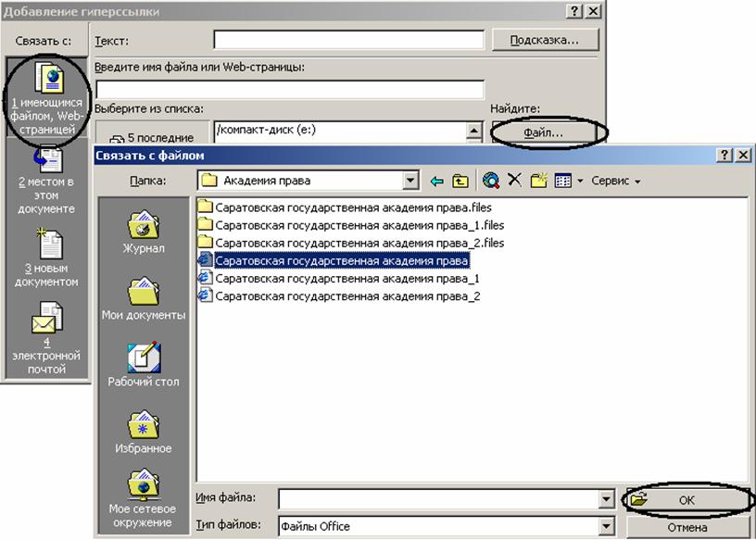Select '/компакт-диск (e:)' list entry
Screen dimensions: 756x540
coord(267,130)
